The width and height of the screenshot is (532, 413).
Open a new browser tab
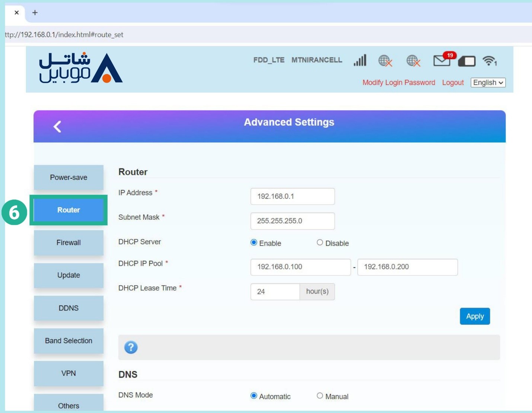(35, 13)
